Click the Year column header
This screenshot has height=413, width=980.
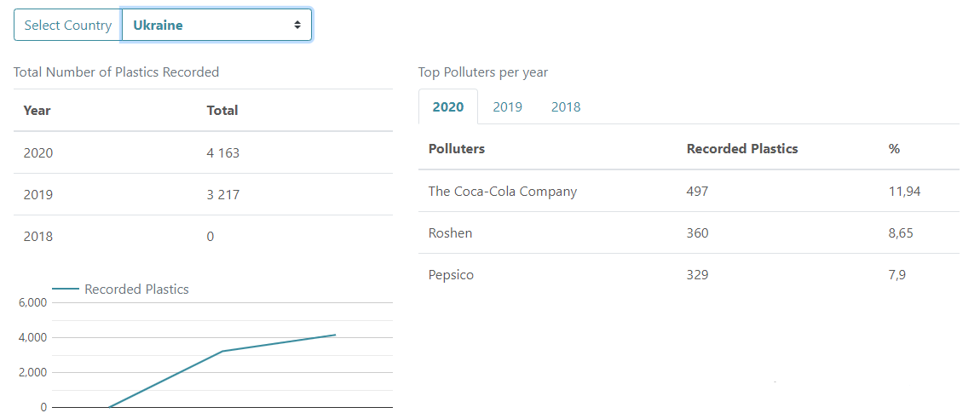click(37, 111)
